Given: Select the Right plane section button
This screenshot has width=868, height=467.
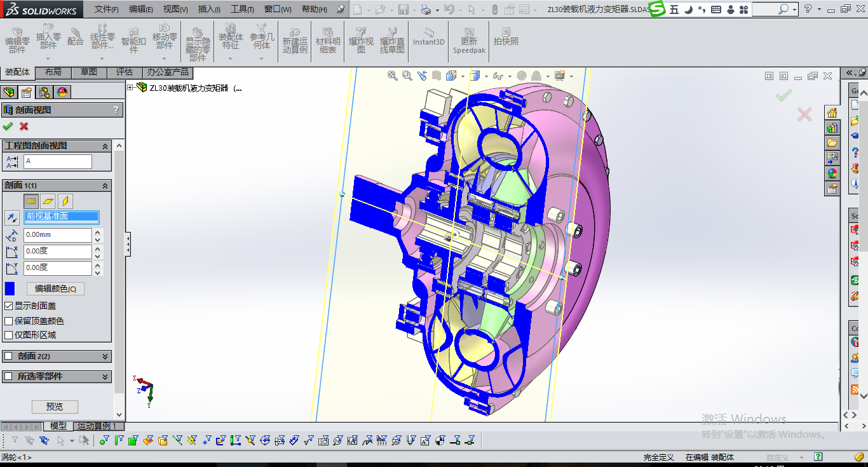Looking at the screenshot, I should [x=65, y=201].
